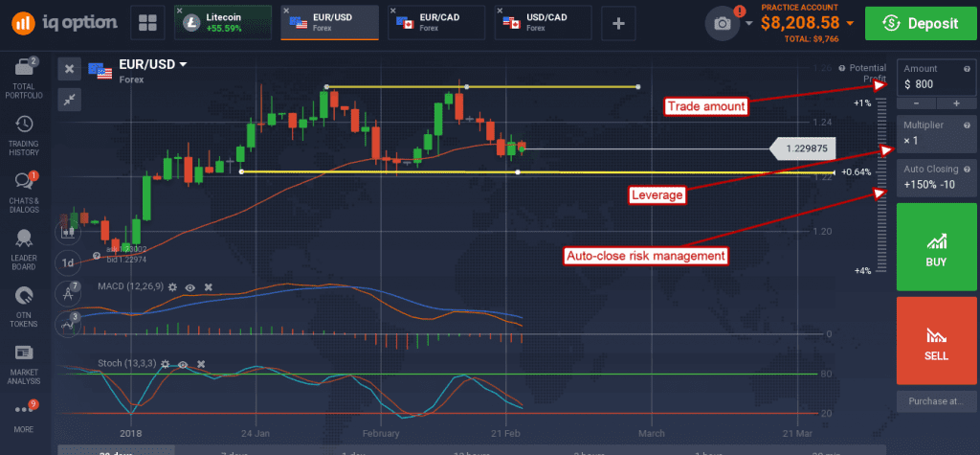Viewport: 980px width, 455px height.
Task: Open the Multiplier ×1 selector
Action: click(x=937, y=134)
